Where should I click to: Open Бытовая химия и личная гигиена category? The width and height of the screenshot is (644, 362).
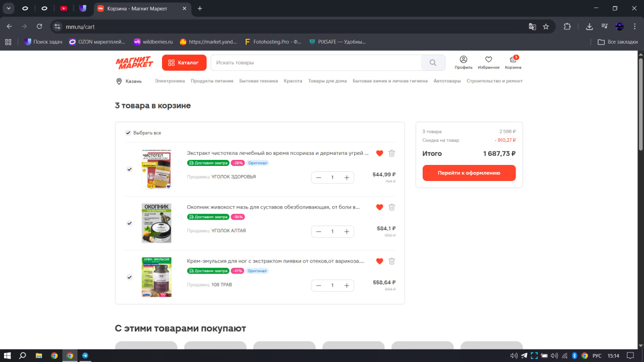pos(390,81)
